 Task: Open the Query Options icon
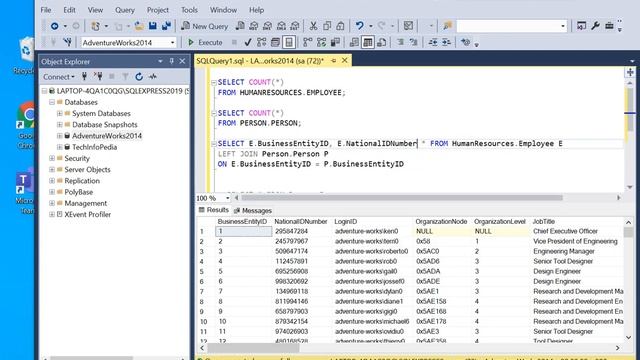275,42
